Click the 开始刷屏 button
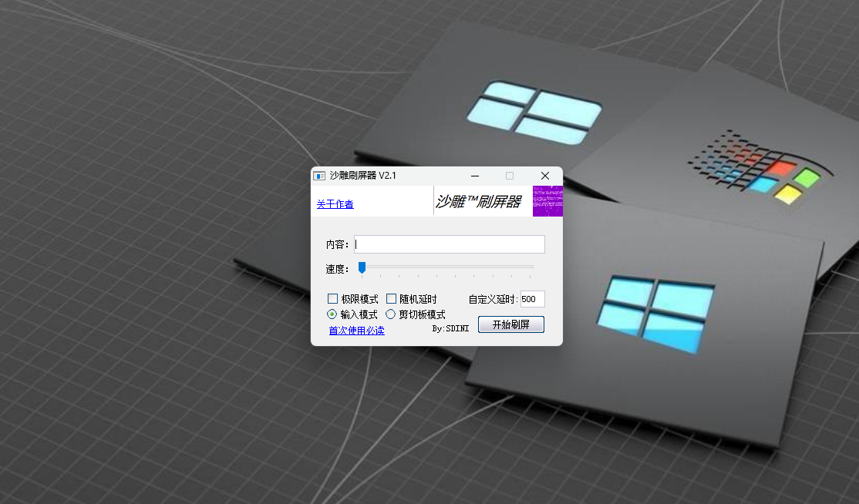 tap(511, 324)
